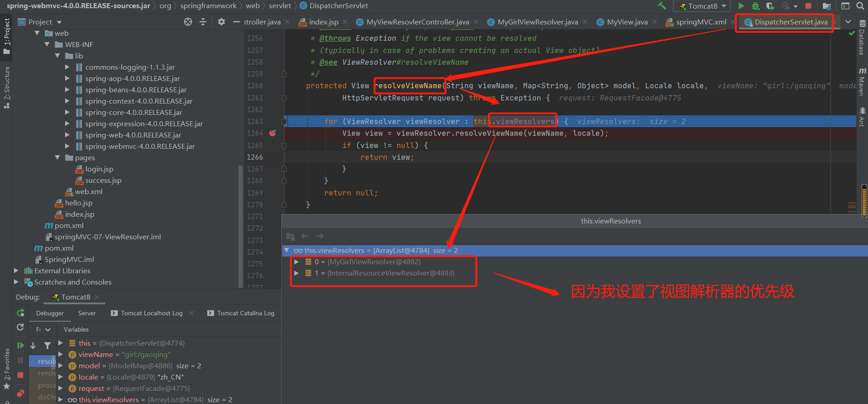This screenshot has width=868, height=404.
Task: Collapse this.viewResolvers in evaluate popup
Action: 287,250
